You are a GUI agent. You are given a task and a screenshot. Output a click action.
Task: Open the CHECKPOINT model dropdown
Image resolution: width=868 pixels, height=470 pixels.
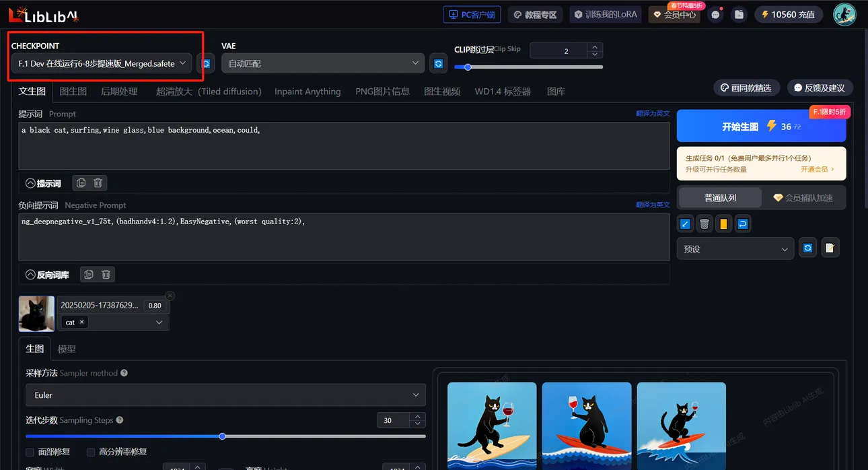(102, 63)
